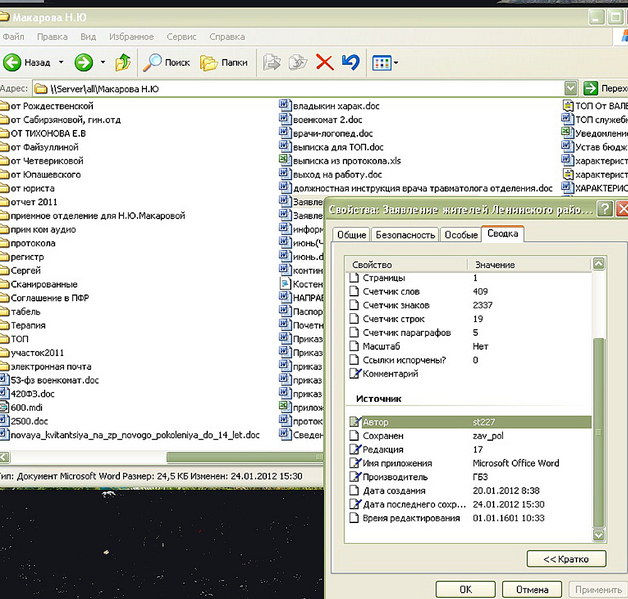Switch to the Общие tab
The height and width of the screenshot is (599, 628).
pos(351,235)
